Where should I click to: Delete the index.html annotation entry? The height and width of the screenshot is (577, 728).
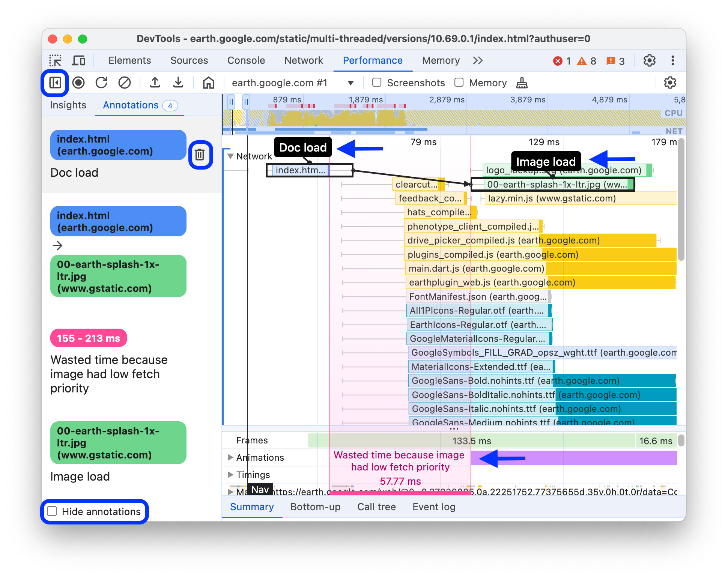(x=200, y=154)
